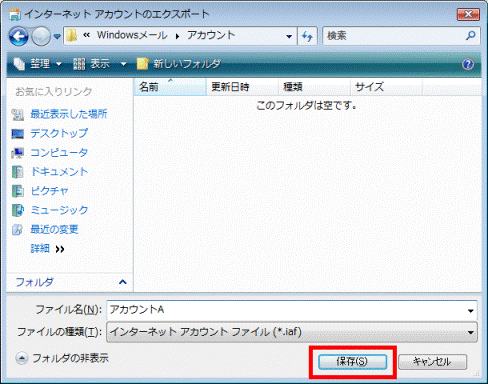Expand the フォルダ tree pane chevron
The width and height of the screenshot is (488, 384).
tap(123, 282)
